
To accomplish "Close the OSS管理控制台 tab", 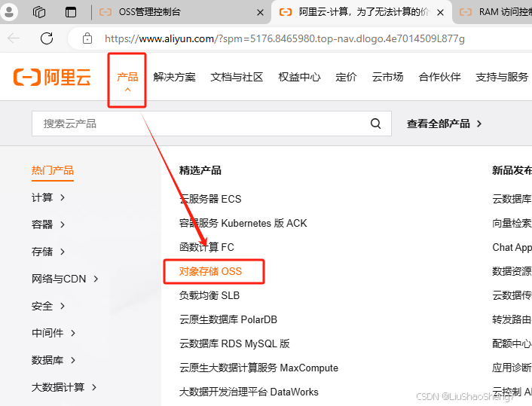I will pos(260,13).
